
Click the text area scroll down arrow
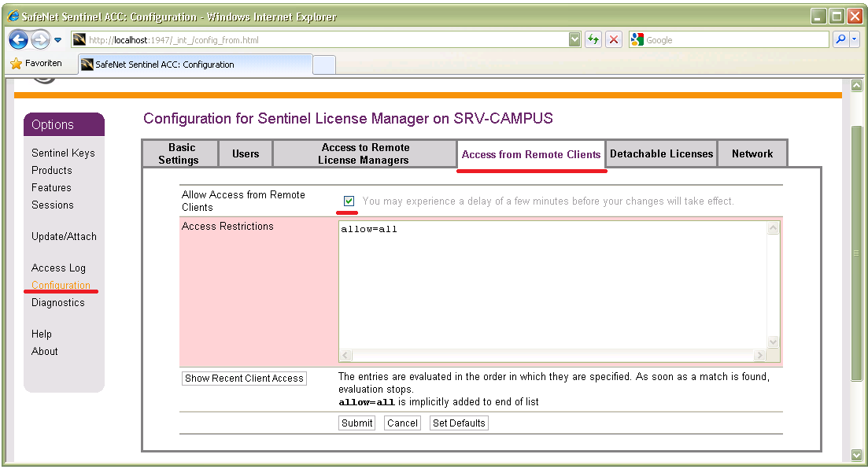click(774, 342)
